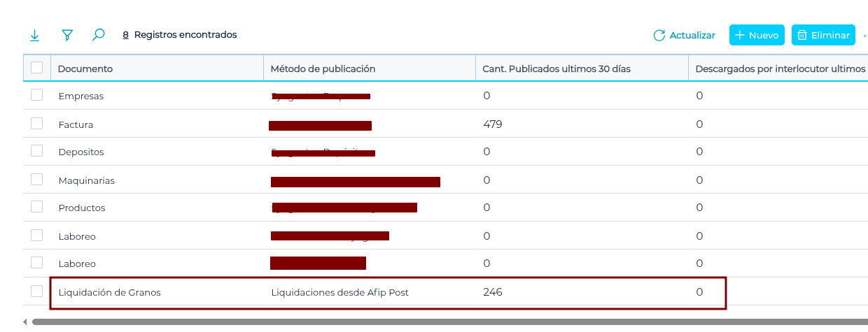Click Cant. Publicados ultimos 30 días header
The height and width of the screenshot is (332, 868).
click(x=556, y=68)
